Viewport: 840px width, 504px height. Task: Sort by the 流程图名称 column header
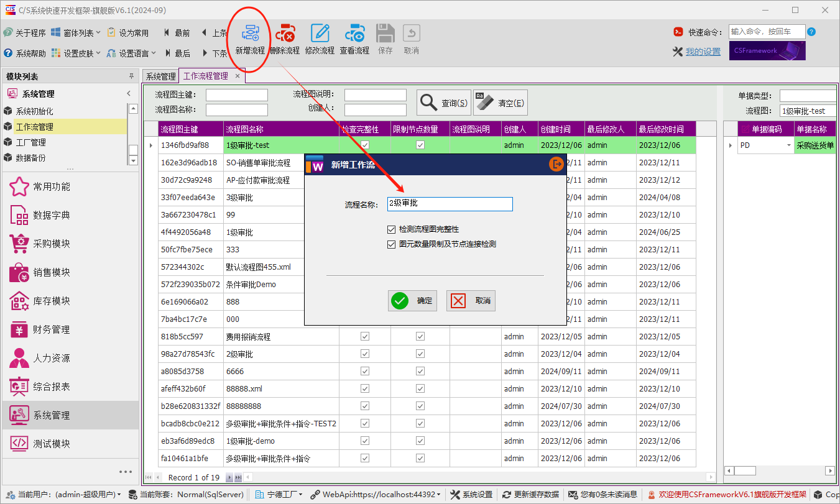[281, 129]
